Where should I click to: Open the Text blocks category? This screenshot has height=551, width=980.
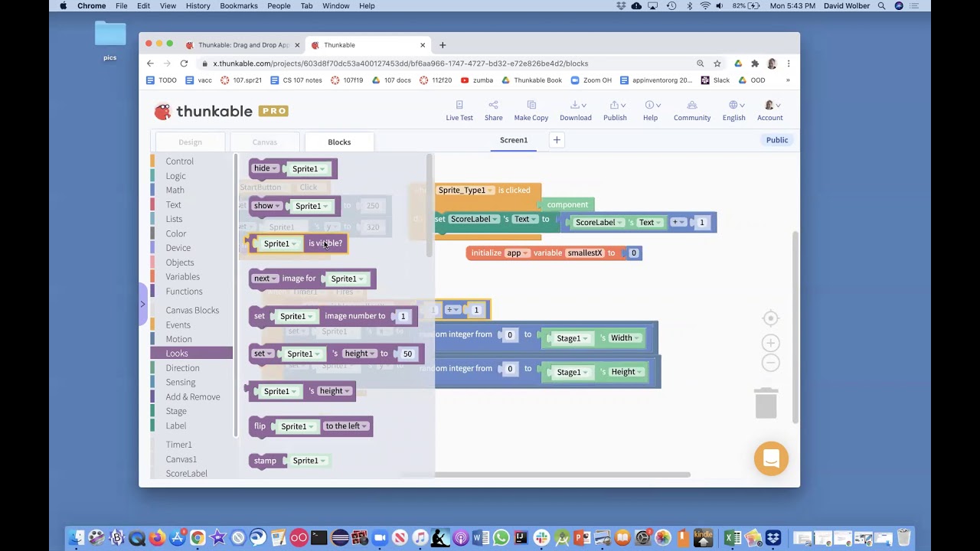173,204
